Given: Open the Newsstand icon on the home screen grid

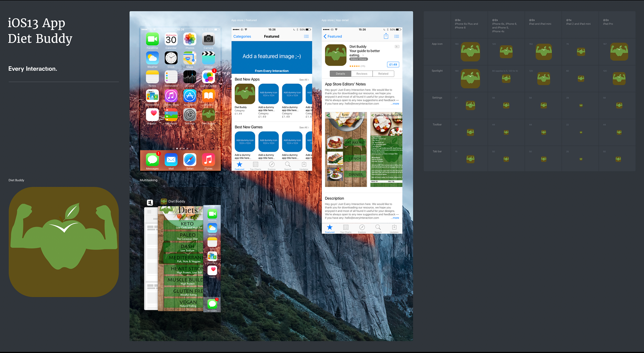Looking at the screenshot, I should pos(152,96).
